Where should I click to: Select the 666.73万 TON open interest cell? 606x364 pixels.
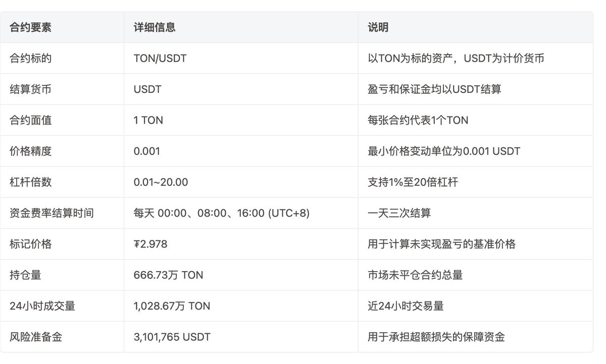click(x=168, y=275)
